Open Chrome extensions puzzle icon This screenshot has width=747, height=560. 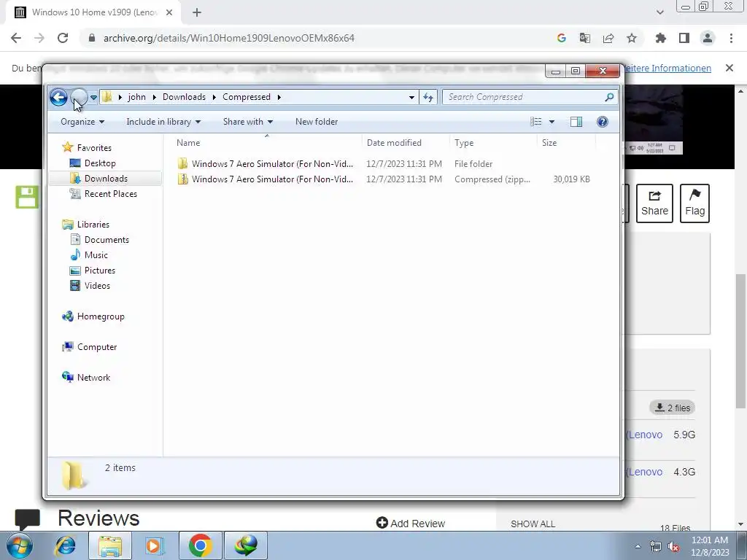pos(660,38)
